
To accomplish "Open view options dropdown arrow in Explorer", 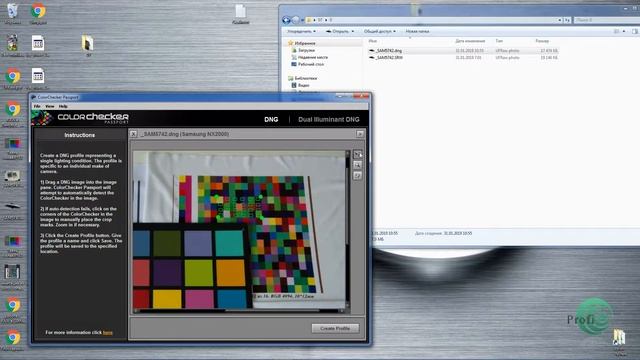I will click(x=624, y=31).
